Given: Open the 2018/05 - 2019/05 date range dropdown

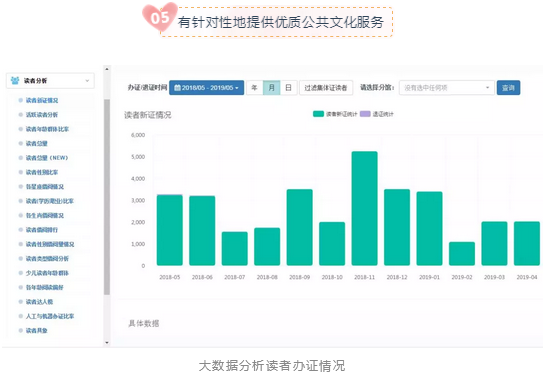Looking at the screenshot, I should pyautogui.click(x=206, y=88).
